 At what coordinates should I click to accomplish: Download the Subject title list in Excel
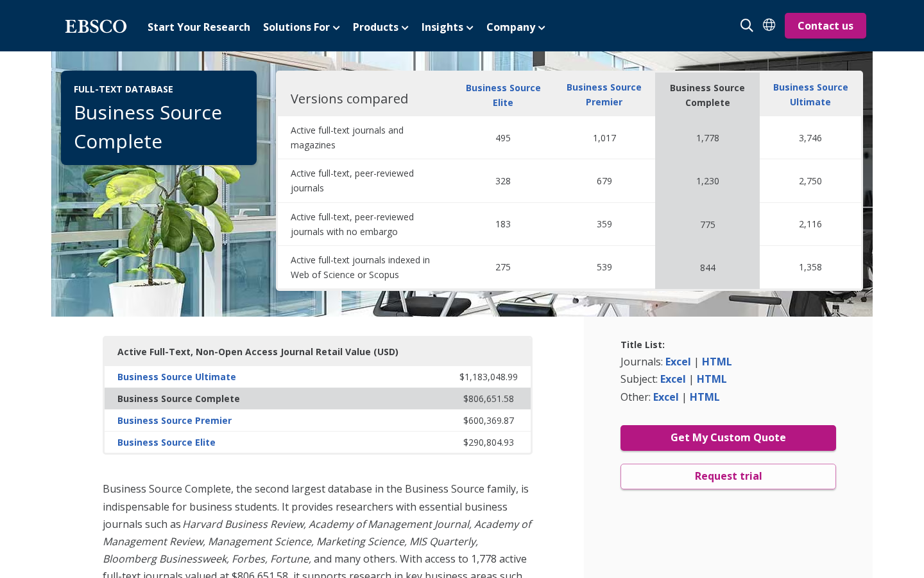pyautogui.click(x=672, y=379)
